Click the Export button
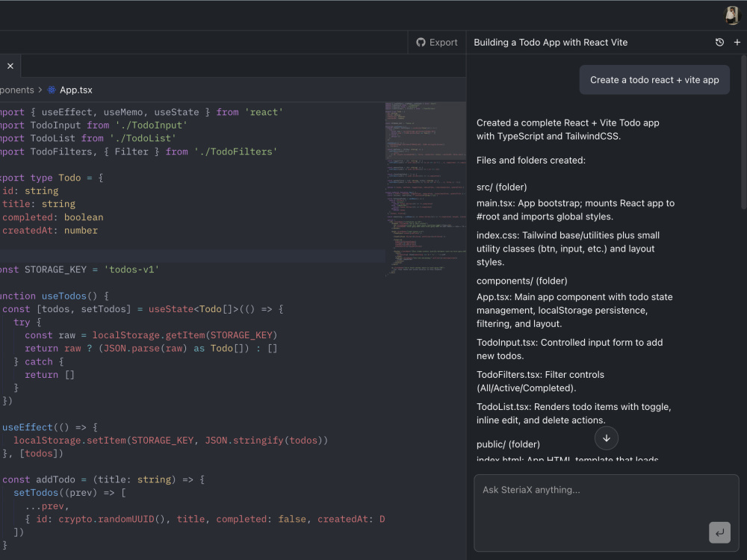The image size is (747, 560). point(437,43)
